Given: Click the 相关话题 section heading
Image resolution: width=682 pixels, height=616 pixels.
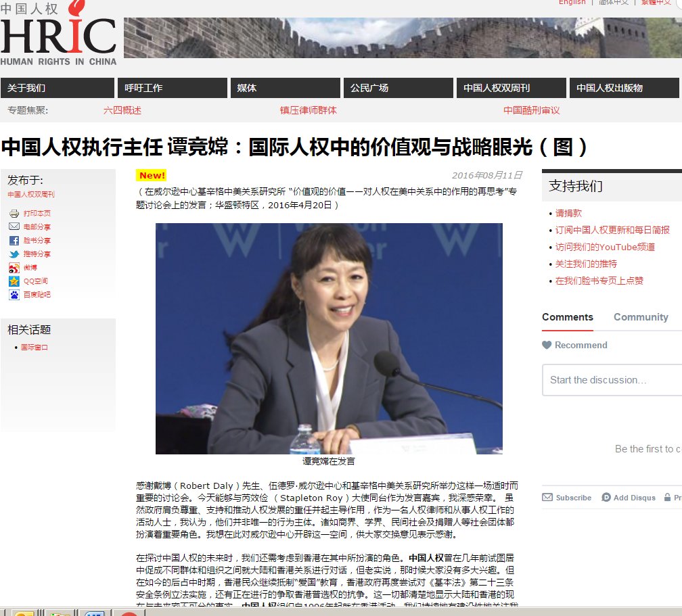Looking at the screenshot, I should coord(29,330).
